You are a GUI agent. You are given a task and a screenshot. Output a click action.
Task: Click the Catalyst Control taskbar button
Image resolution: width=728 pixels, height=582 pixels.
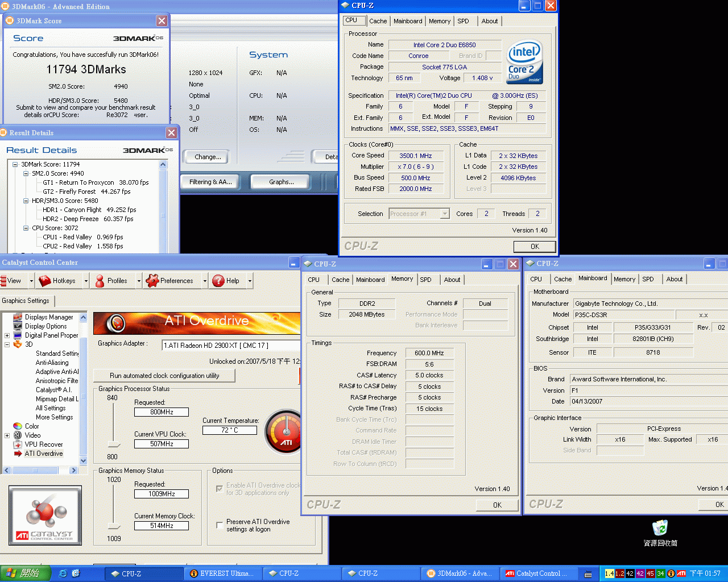coord(539,573)
